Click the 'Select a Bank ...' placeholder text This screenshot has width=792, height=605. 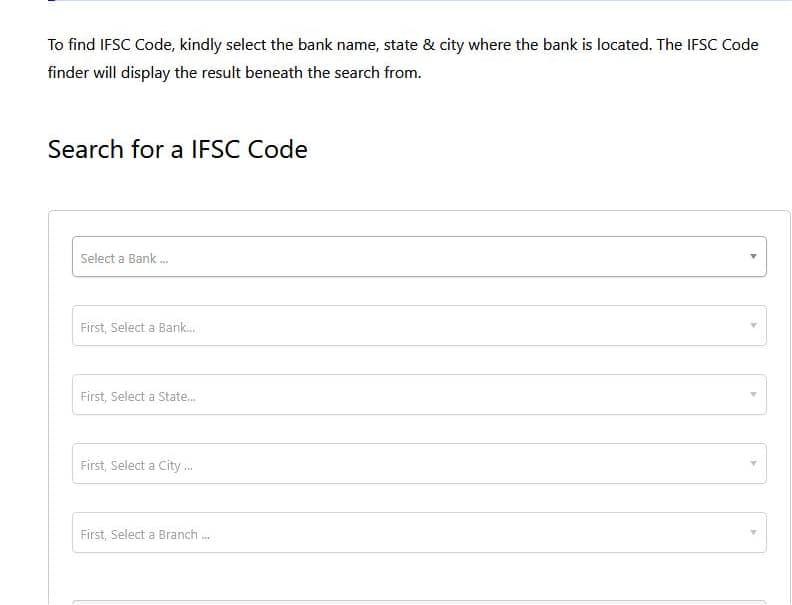(125, 258)
